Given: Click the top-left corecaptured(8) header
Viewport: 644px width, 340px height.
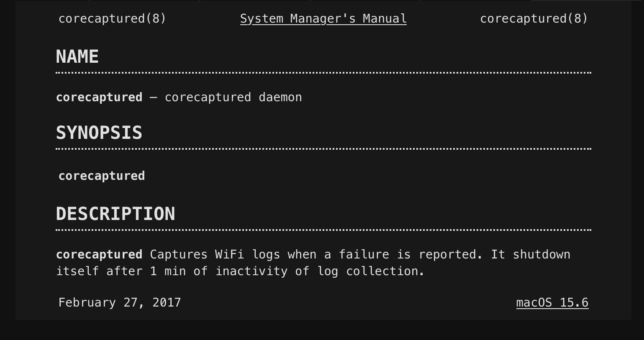Looking at the screenshot, I should [112, 19].
